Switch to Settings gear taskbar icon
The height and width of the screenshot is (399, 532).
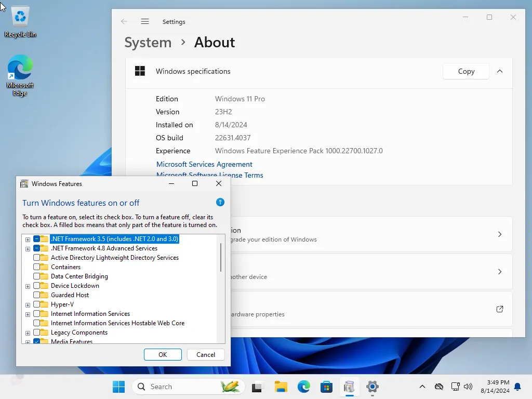click(x=372, y=387)
